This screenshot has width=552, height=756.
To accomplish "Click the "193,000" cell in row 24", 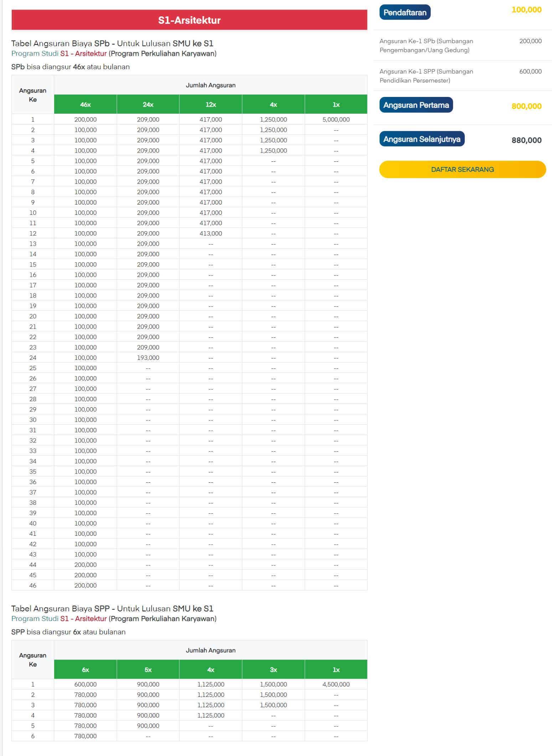I will [148, 357].
